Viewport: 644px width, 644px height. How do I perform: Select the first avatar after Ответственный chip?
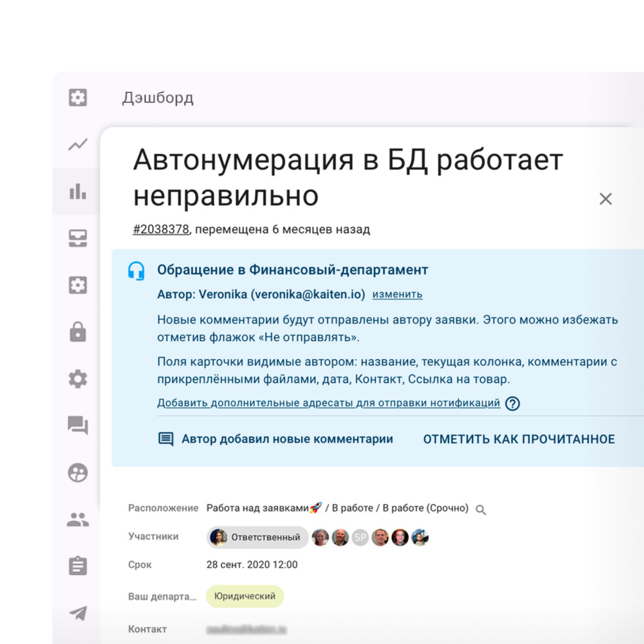point(320,537)
